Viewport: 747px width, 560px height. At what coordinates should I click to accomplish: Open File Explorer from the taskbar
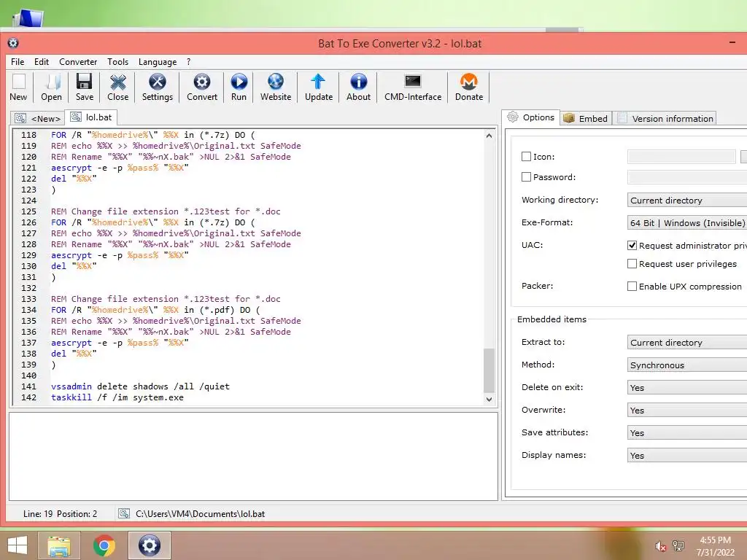59,545
